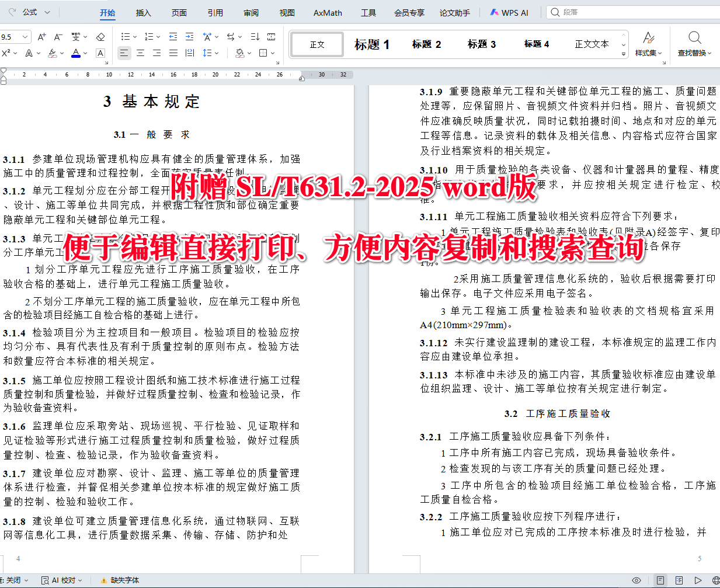720x588 pixels.
Task: Click the 段落 search input field
Action: pos(634,12)
